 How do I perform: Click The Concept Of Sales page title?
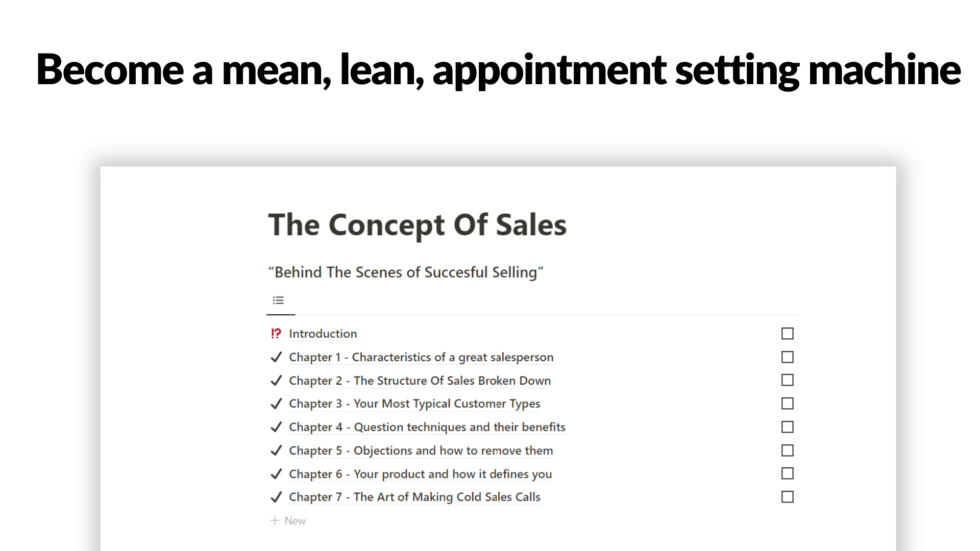[x=418, y=224]
